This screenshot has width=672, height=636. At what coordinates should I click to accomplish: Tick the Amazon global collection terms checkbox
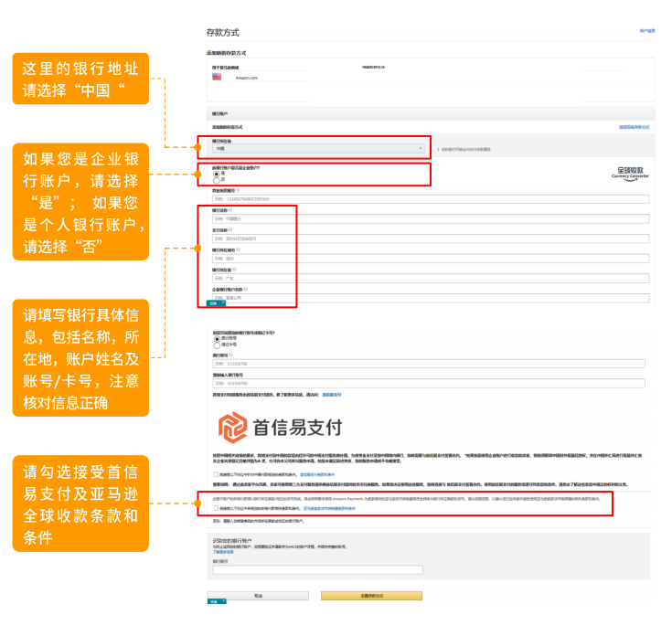(216, 509)
